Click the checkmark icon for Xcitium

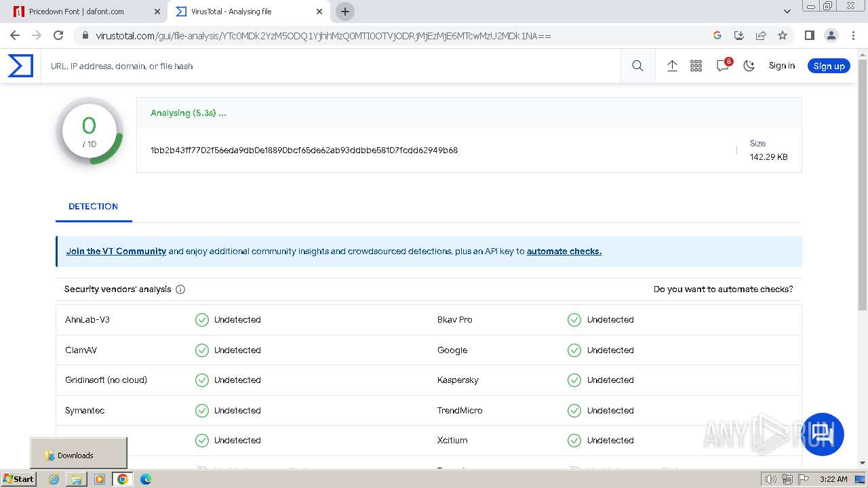coord(574,441)
